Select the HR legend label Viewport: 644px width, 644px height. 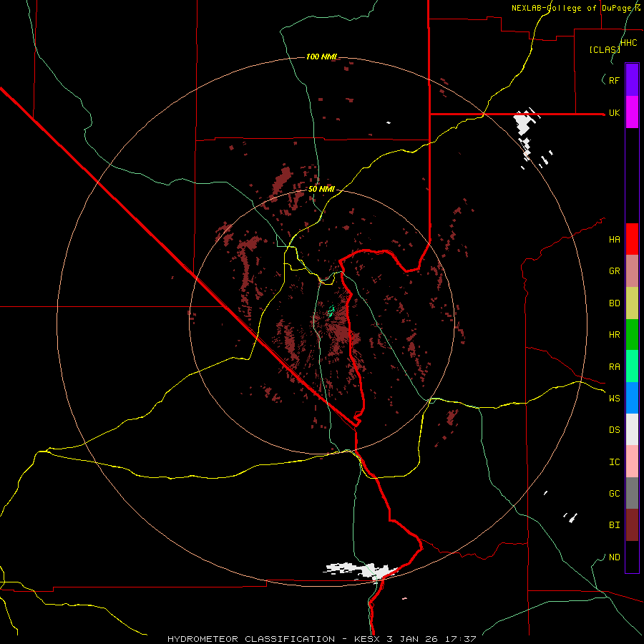pos(614,335)
